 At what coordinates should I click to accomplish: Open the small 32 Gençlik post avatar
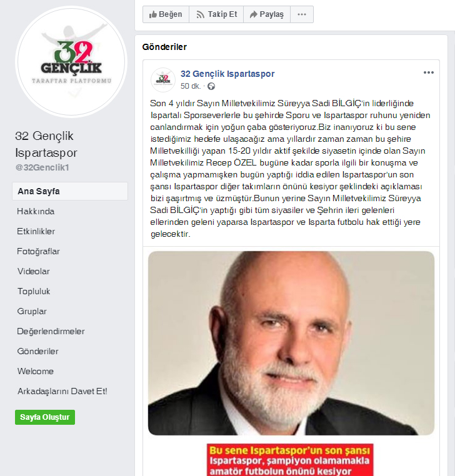point(163,80)
